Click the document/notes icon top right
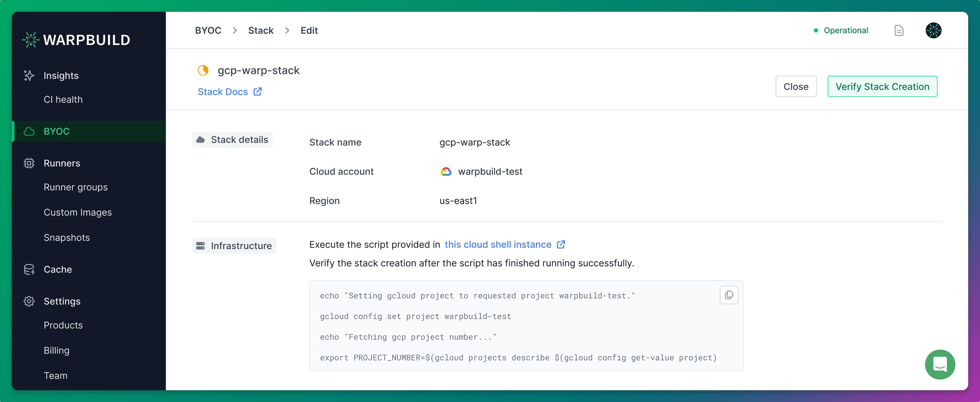Image resolution: width=980 pixels, height=402 pixels. (x=899, y=30)
